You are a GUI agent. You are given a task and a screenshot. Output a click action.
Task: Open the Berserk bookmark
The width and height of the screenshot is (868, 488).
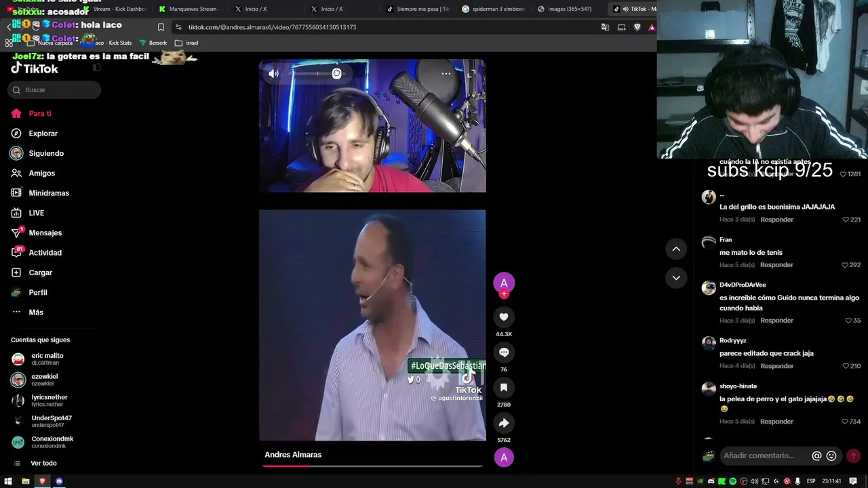tap(153, 43)
